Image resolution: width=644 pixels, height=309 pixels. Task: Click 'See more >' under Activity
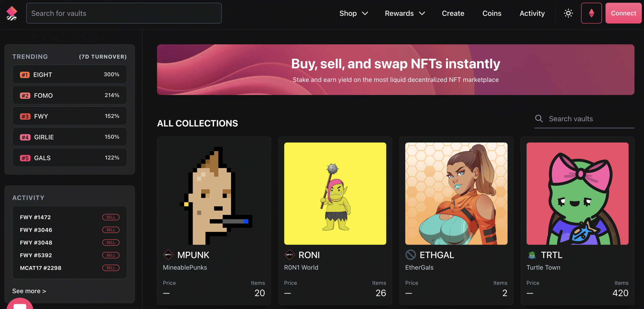click(29, 291)
